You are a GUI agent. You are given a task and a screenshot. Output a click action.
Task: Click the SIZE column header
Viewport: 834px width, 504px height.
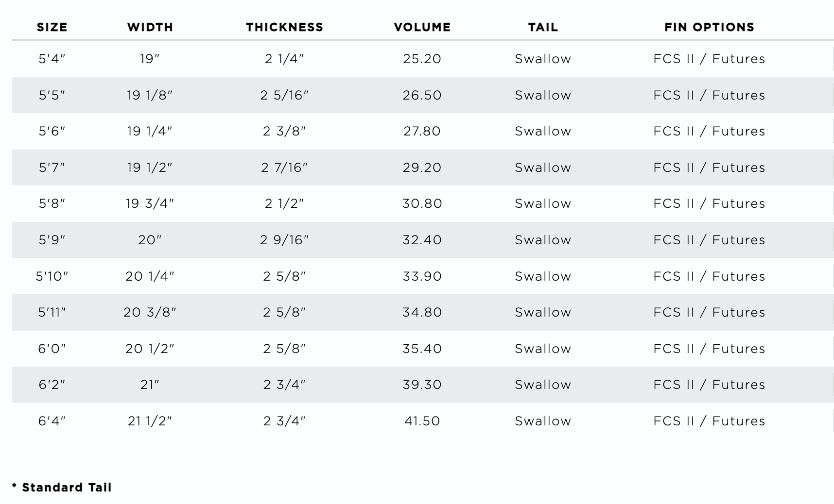click(52, 27)
